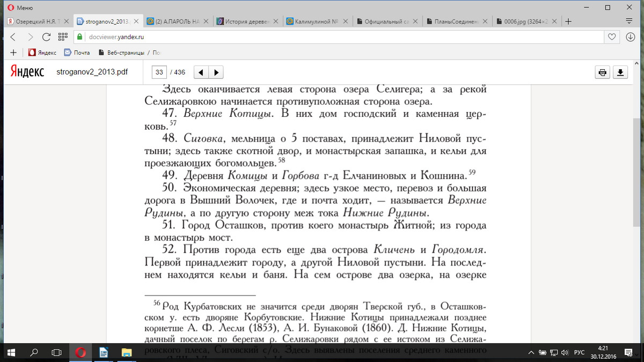Open the volume tray icon

click(565, 353)
